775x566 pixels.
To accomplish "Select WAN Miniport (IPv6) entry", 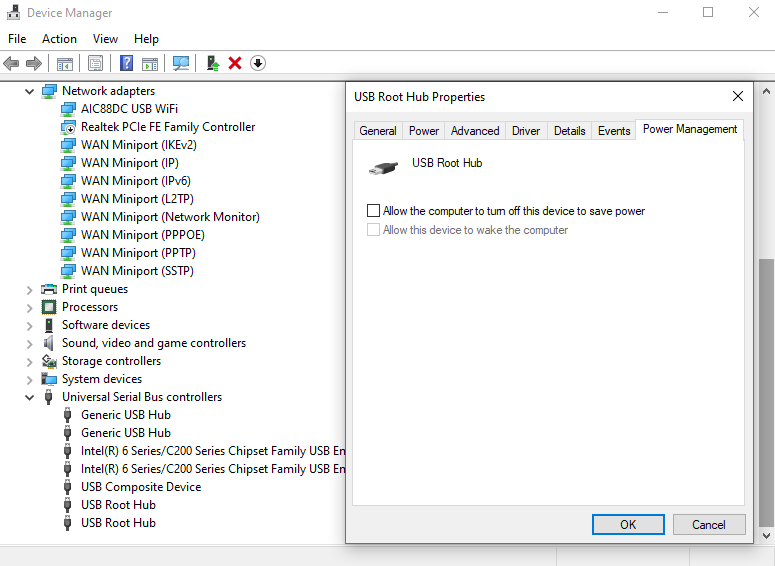I will (136, 181).
